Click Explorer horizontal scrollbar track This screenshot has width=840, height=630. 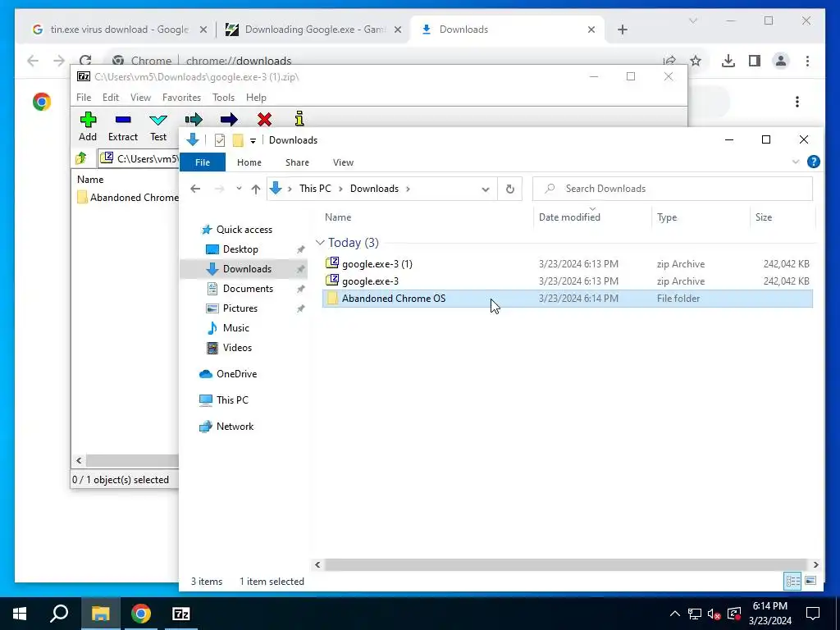coord(566,564)
